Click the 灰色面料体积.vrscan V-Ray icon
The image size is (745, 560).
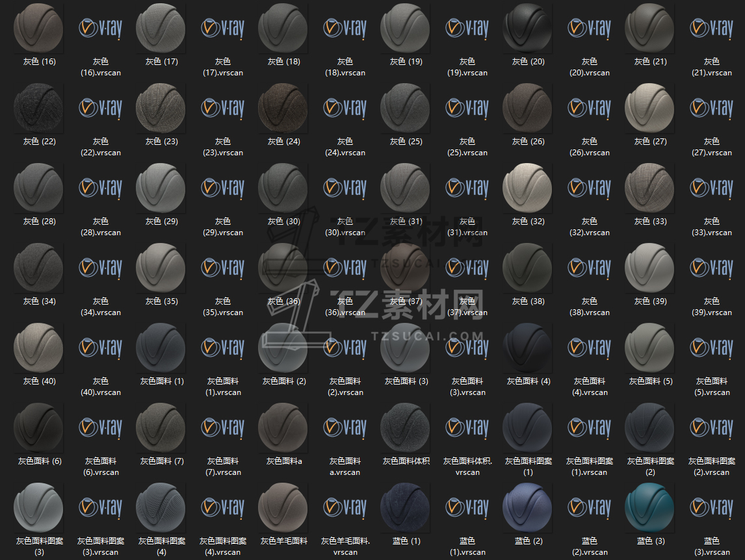467,427
